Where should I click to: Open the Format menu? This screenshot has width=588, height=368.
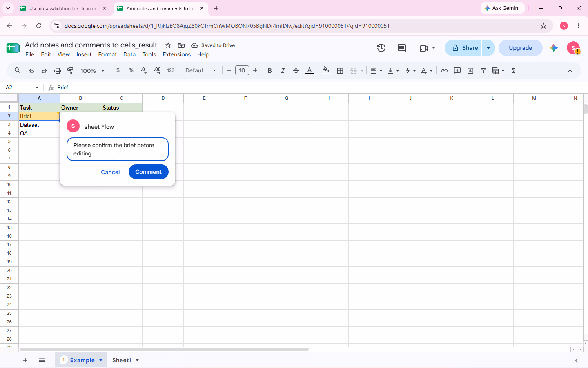[107, 54]
